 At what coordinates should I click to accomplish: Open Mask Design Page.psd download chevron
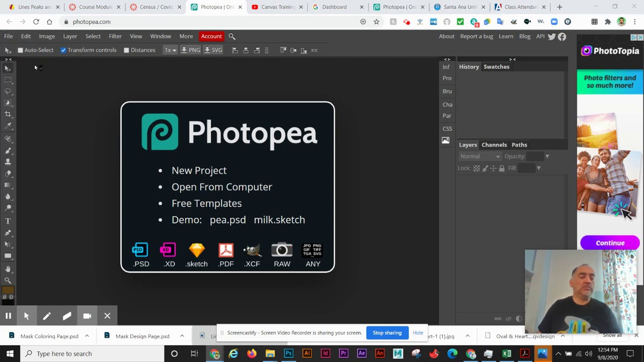point(182,336)
